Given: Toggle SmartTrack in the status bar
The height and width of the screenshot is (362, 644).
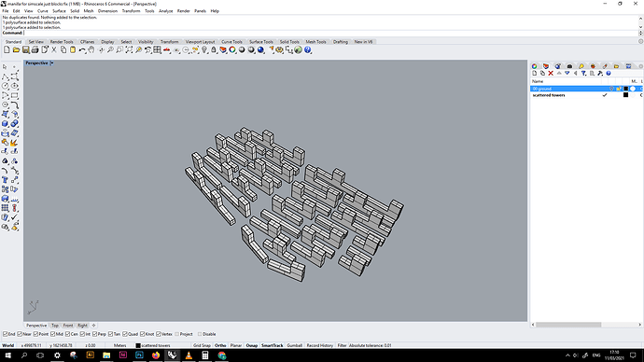Looking at the screenshot, I should (x=272, y=345).
